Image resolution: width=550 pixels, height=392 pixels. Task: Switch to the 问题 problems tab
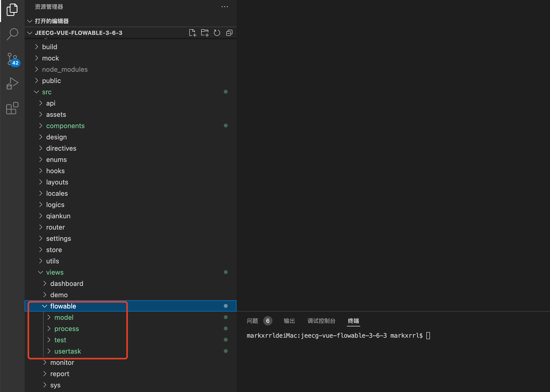(x=252, y=321)
